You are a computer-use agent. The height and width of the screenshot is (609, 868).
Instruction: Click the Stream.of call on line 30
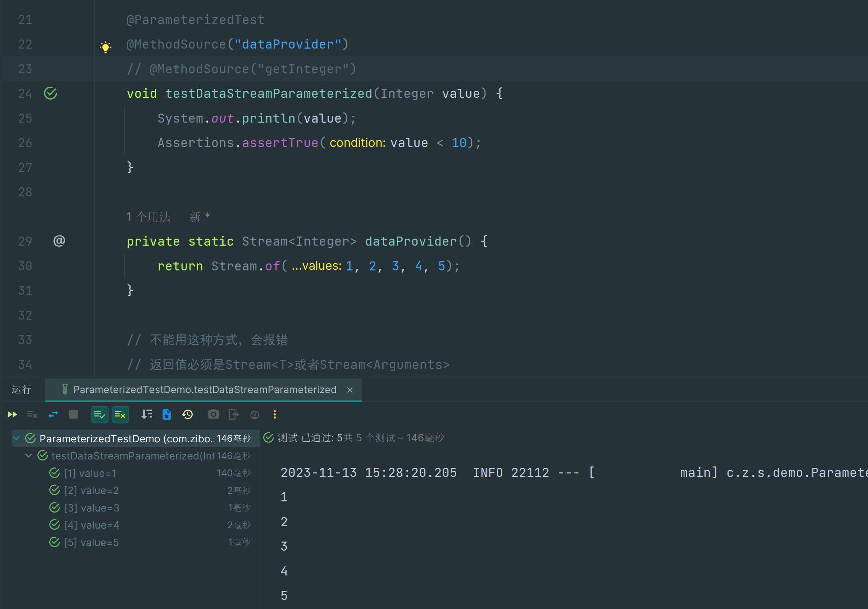click(246, 266)
